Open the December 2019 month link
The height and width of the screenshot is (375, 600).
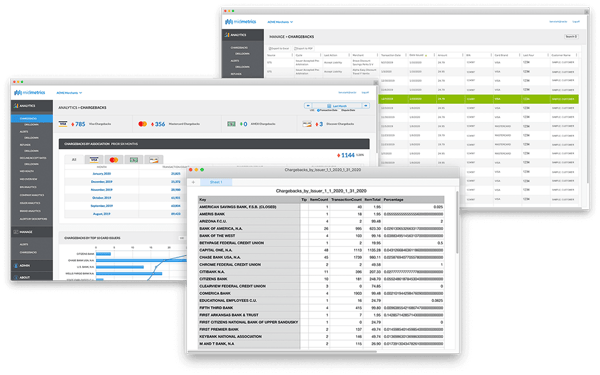102,182
